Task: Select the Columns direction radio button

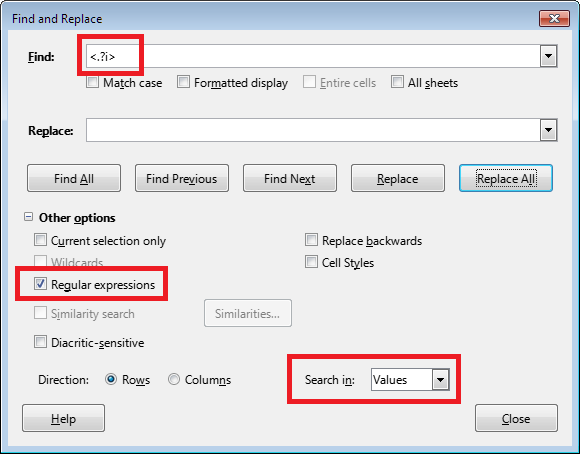Action: (174, 379)
